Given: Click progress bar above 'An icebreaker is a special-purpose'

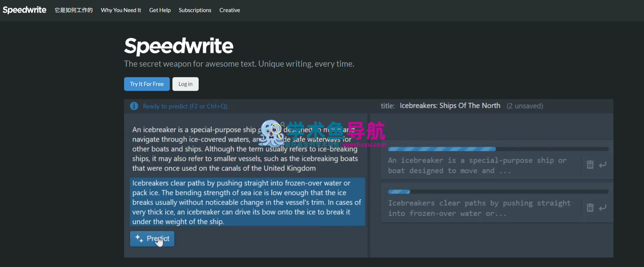Looking at the screenshot, I should (x=498, y=149).
